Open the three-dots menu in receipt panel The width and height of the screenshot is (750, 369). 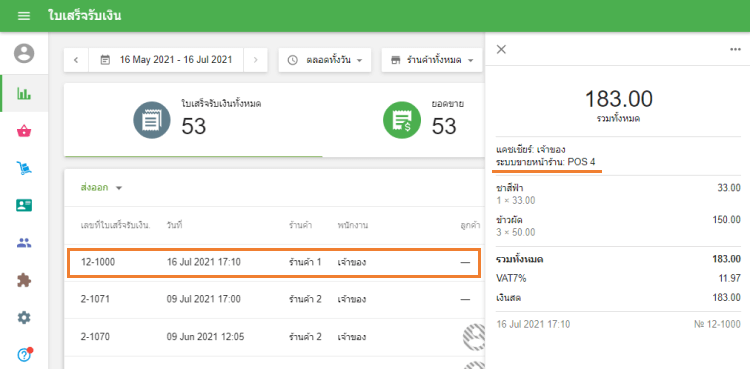(735, 49)
